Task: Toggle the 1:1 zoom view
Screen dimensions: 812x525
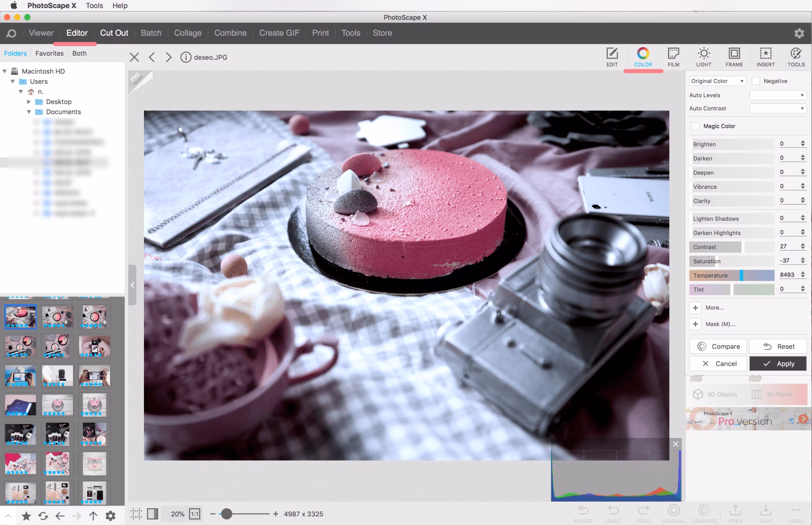Action: [194, 514]
